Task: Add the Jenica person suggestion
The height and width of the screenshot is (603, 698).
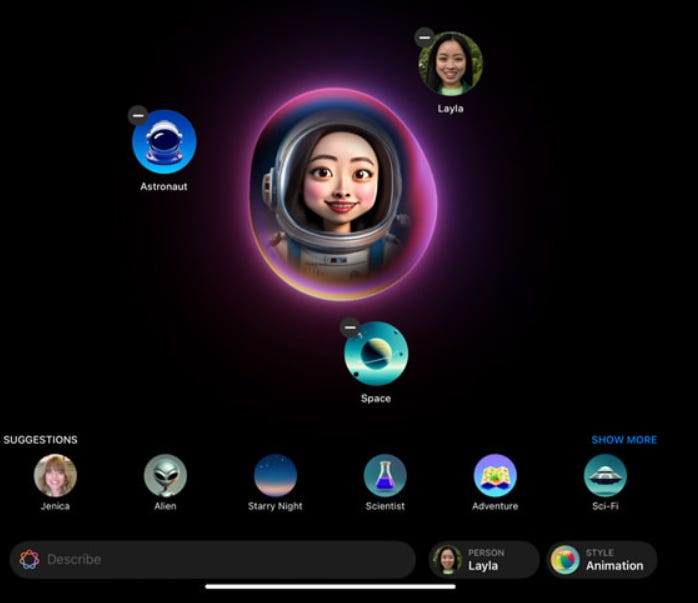Action: 55,475
